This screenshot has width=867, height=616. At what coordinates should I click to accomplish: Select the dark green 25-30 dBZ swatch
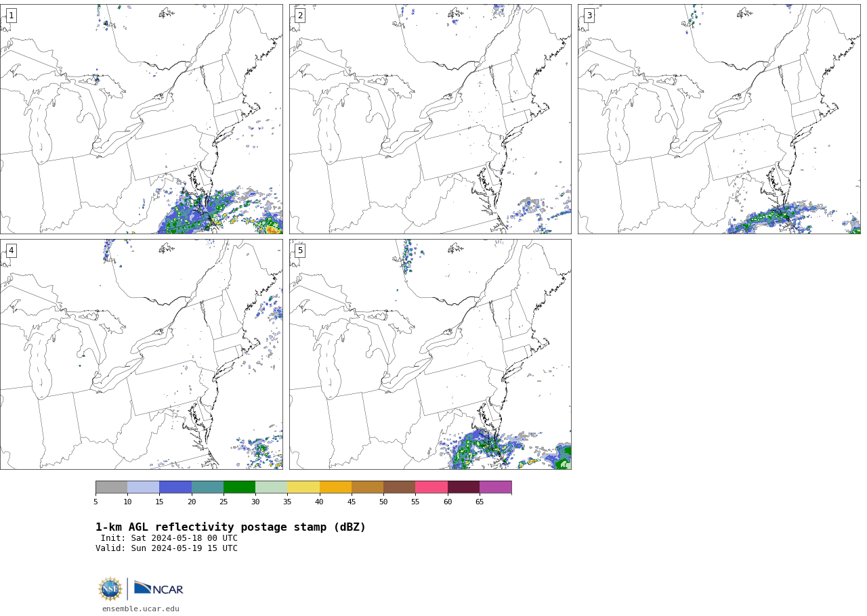tap(239, 487)
